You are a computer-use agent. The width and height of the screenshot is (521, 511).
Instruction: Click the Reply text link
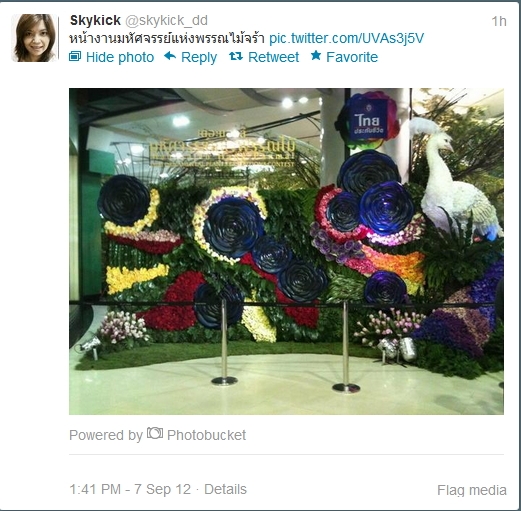199,57
